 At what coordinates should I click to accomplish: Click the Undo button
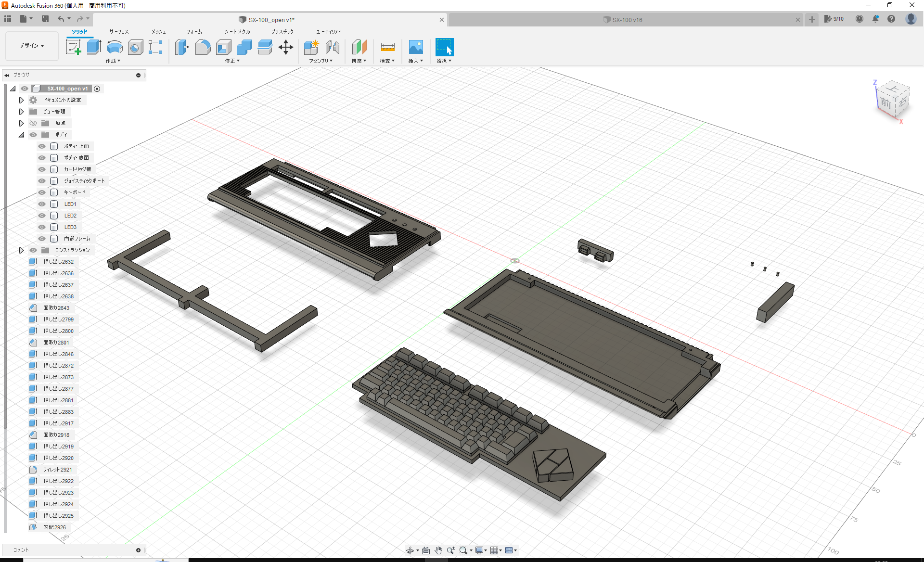tap(61, 19)
